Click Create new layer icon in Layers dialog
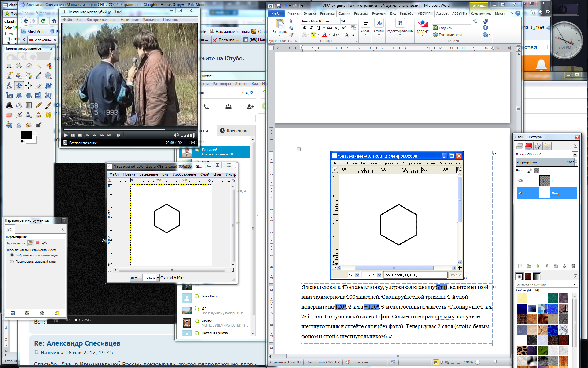588x368 pixels. click(x=520, y=266)
